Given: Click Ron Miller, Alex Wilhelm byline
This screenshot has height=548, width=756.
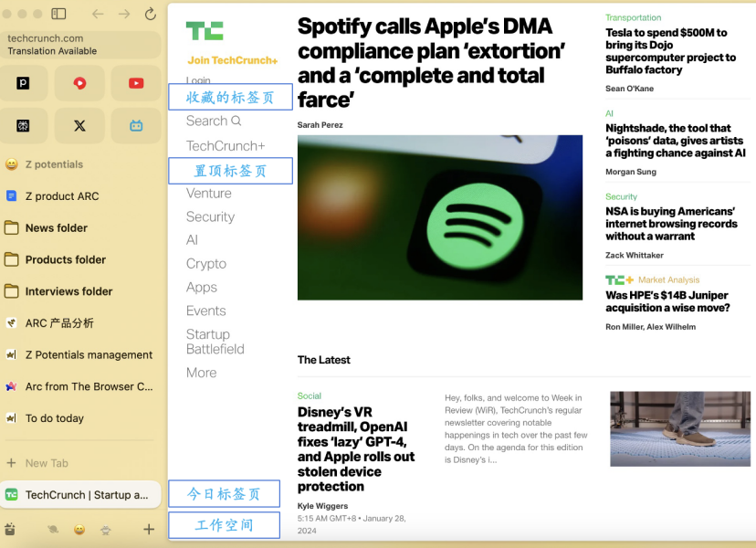Looking at the screenshot, I should pos(650,327).
